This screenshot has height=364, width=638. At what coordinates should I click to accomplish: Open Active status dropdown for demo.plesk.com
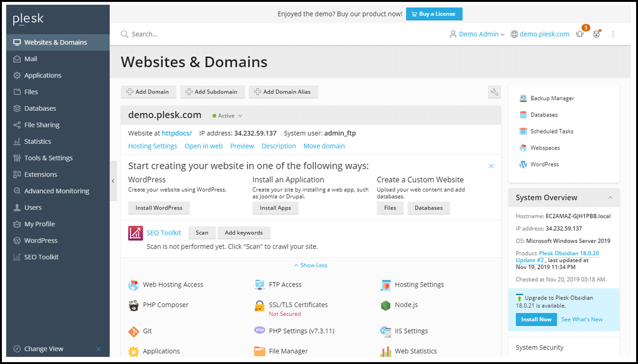coord(228,116)
